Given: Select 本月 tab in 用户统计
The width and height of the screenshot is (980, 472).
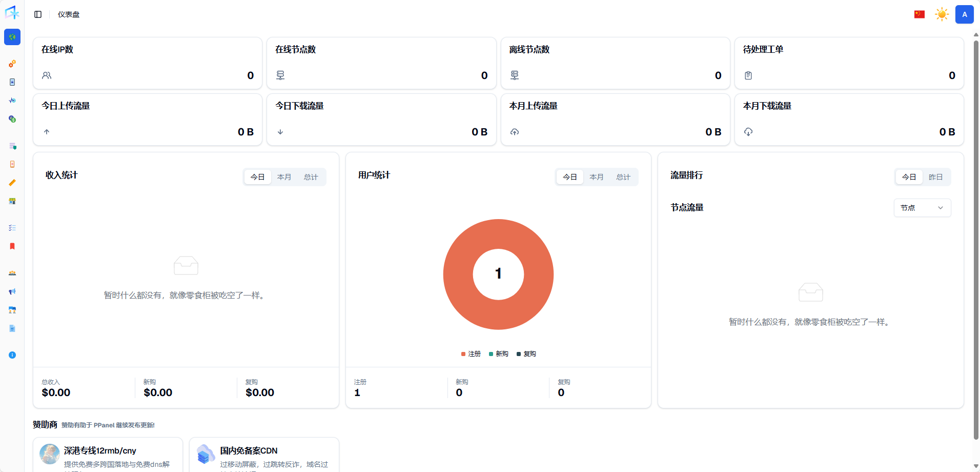Looking at the screenshot, I should 596,177.
